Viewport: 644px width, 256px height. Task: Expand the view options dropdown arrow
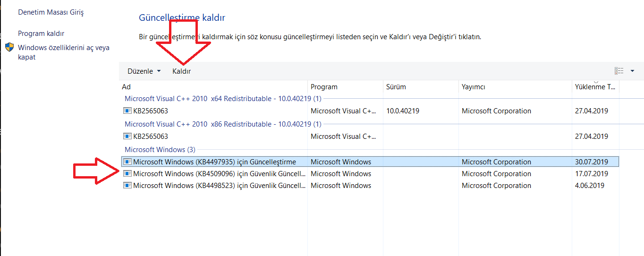pos(632,71)
